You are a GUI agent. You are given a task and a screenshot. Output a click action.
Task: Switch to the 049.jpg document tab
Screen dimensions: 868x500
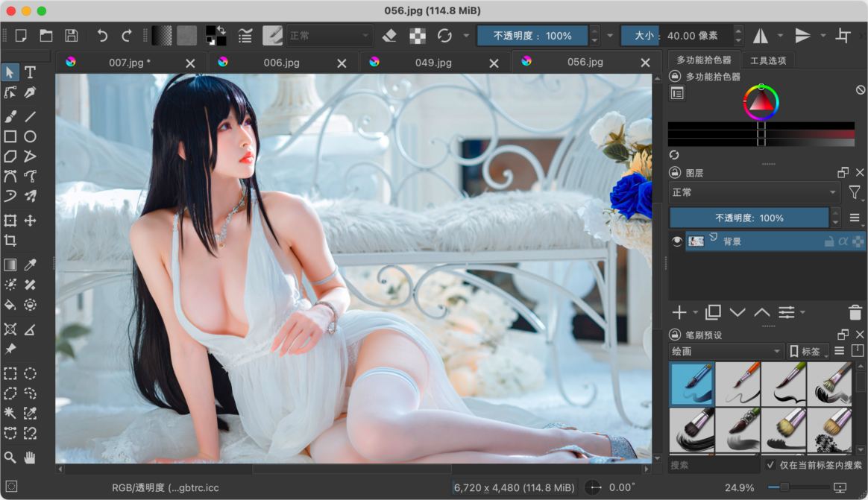tap(433, 63)
